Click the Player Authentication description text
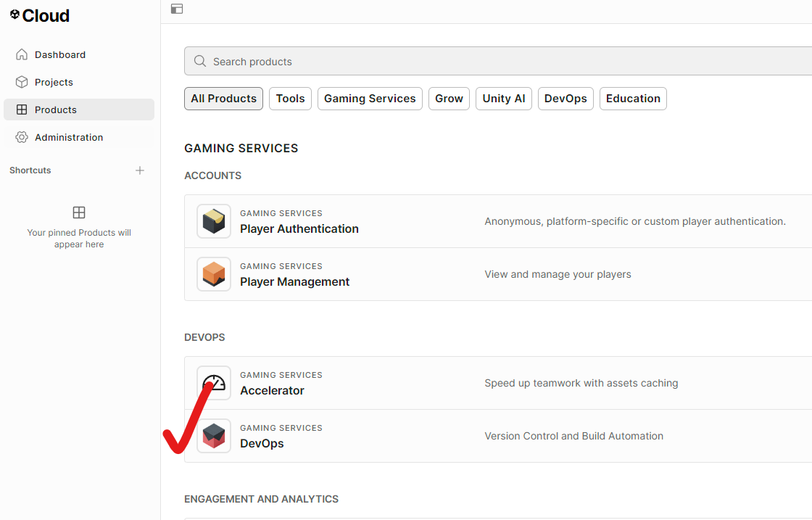 coord(635,222)
